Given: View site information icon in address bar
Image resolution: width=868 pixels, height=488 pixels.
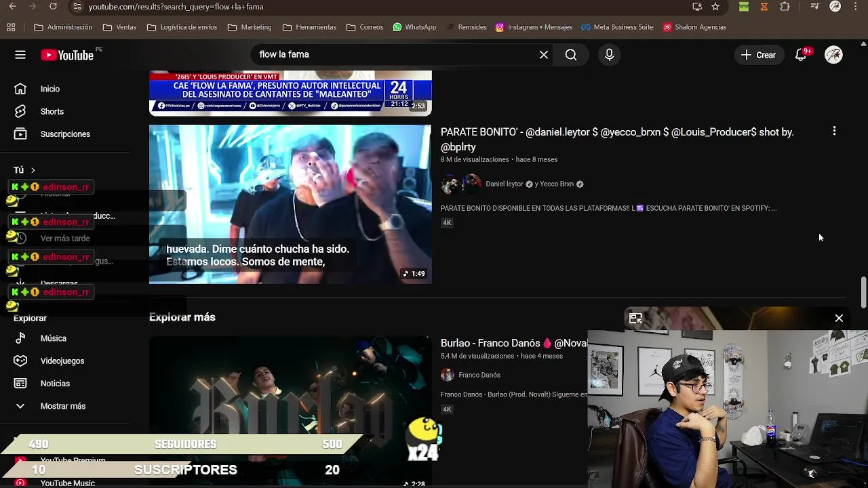Looking at the screenshot, I should [77, 7].
